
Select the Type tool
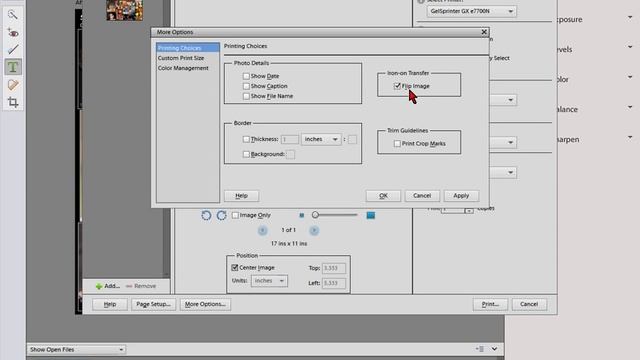(13, 67)
